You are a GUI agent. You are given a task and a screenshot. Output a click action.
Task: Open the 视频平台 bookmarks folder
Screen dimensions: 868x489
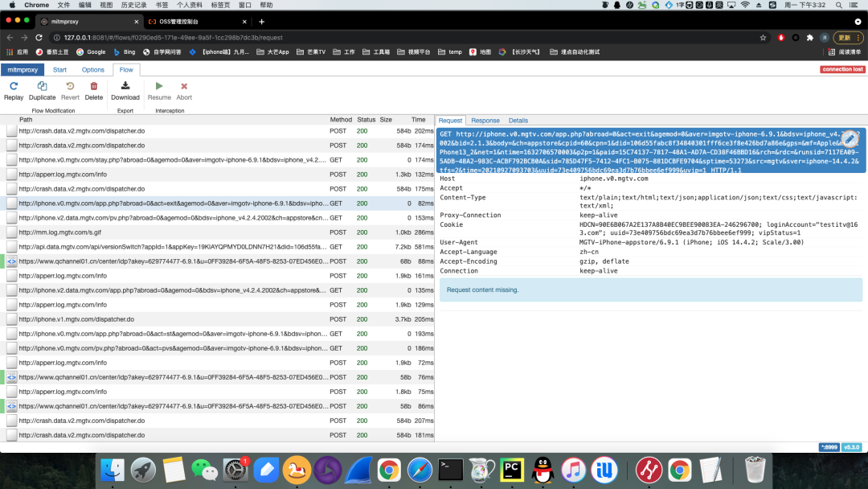[x=414, y=52]
